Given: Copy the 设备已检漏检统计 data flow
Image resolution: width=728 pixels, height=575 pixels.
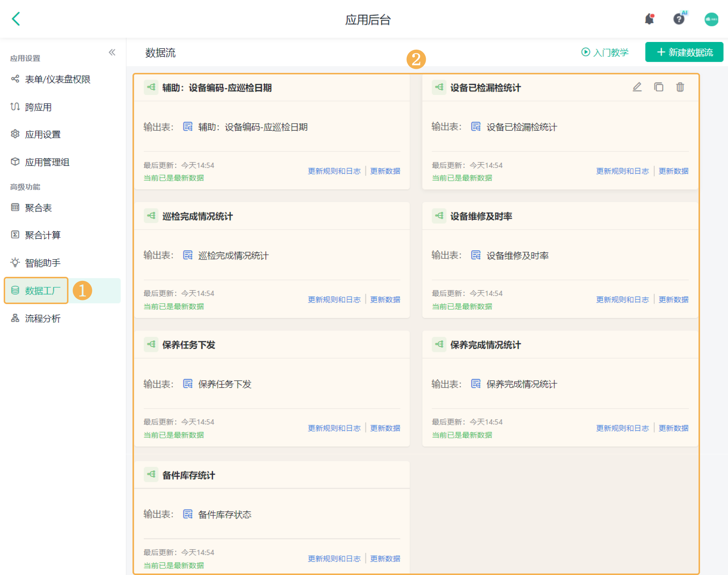Looking at the screenshot, I should (x=658, y=87).
